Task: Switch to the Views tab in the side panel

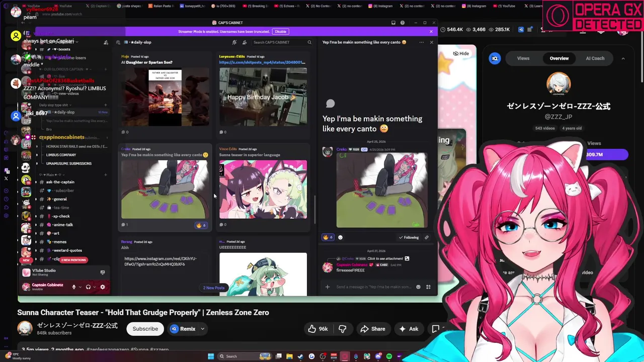Action: (523, 58)
